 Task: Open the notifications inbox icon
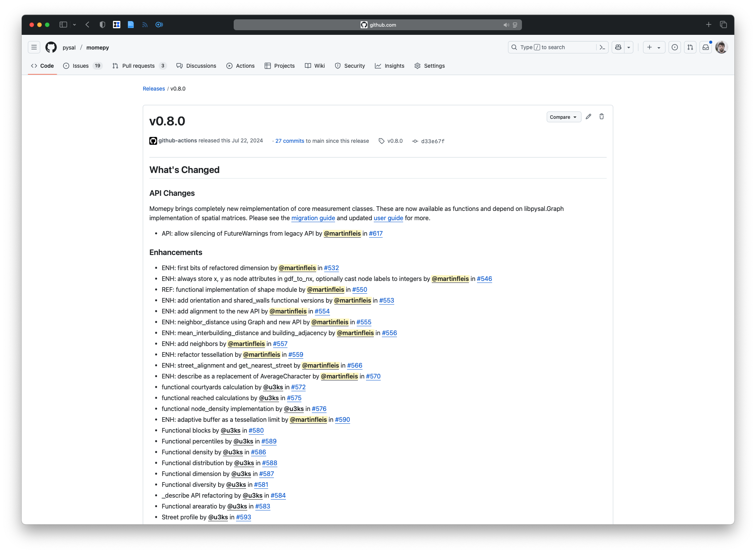706,47
